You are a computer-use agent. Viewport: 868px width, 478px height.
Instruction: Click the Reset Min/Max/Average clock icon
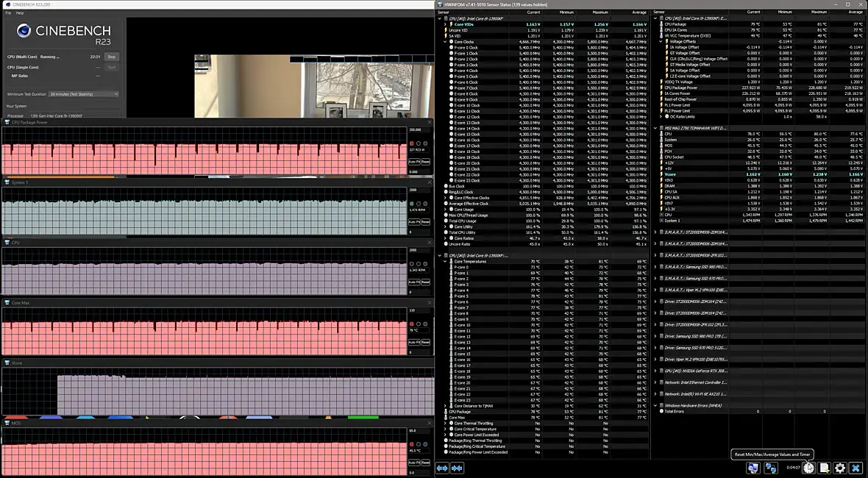[x=808, y=468]
